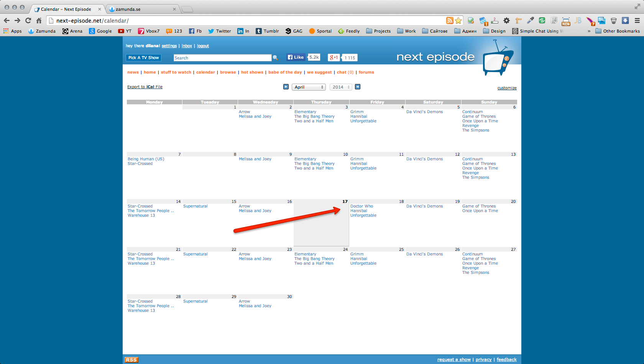Go to next month arrow
The width and height of the screenshot is (644, 364).
358,87
